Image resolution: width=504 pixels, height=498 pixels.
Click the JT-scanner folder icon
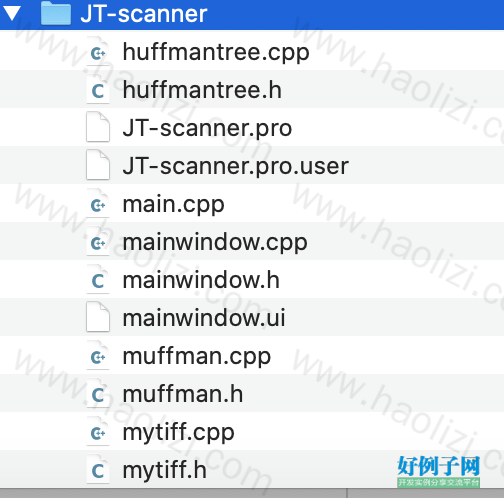[56, 13]
